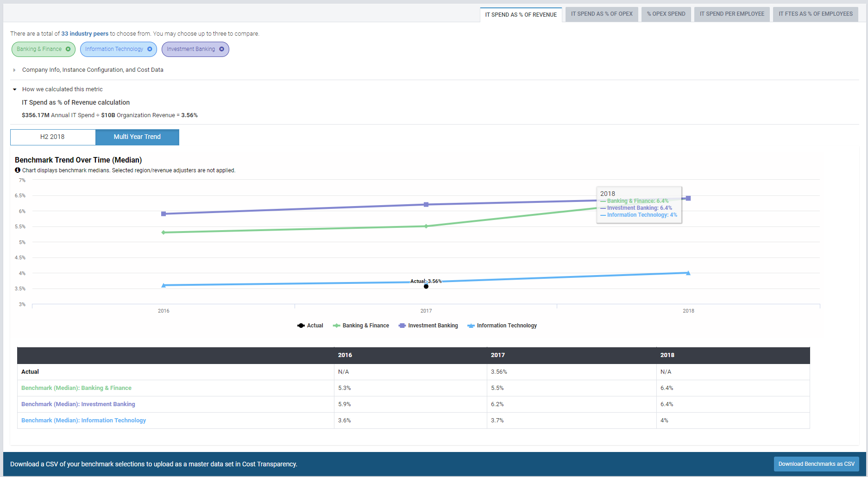This screenshot has width=868, height=477.
Task: Toggle Banking & Finance series in legend
Action: pos(361,326)
